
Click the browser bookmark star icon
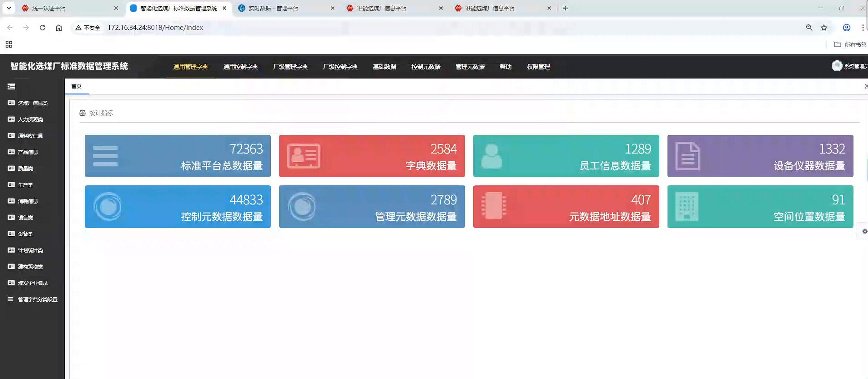(x=824, y=28)
